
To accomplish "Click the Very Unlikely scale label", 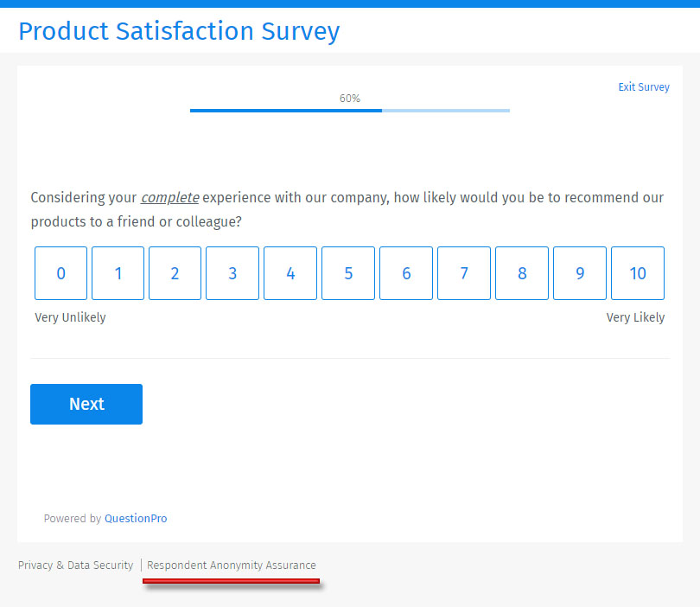I will click(69, 316).
